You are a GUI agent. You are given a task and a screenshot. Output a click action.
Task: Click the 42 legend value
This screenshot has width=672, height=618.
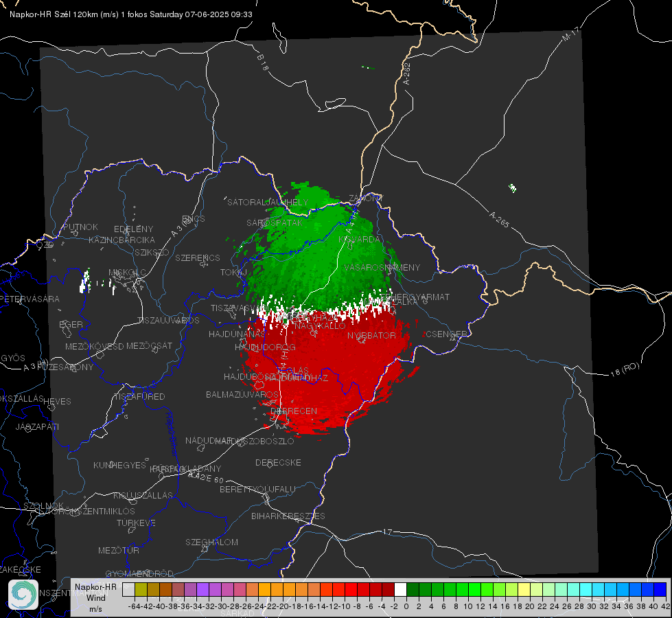click(666, 606)
